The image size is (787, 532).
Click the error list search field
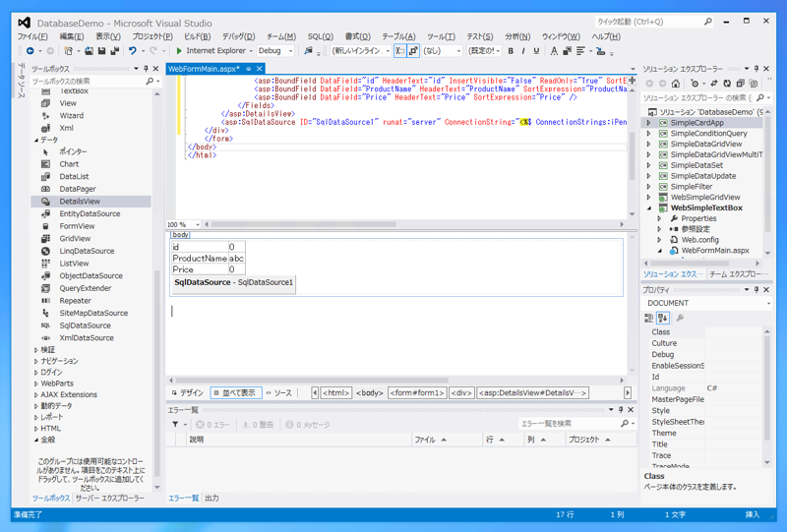pos(570,424)
